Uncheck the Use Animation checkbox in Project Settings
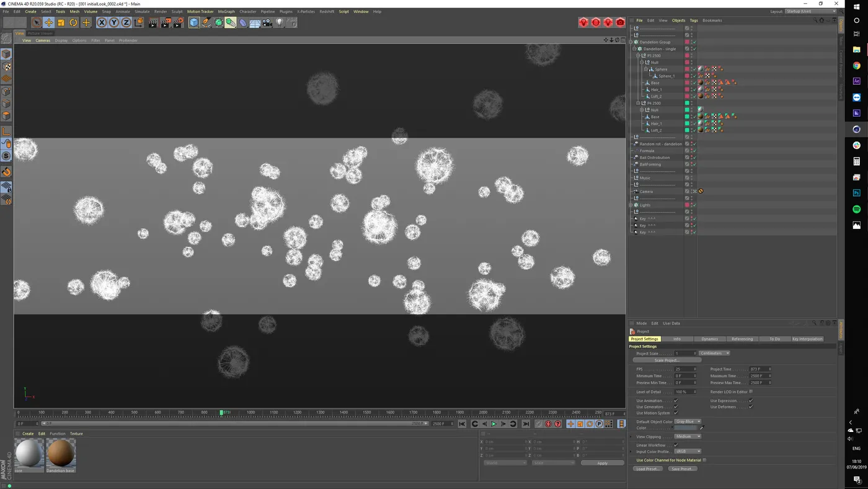This screenshot has height=489, width=868. pos(676,400)
